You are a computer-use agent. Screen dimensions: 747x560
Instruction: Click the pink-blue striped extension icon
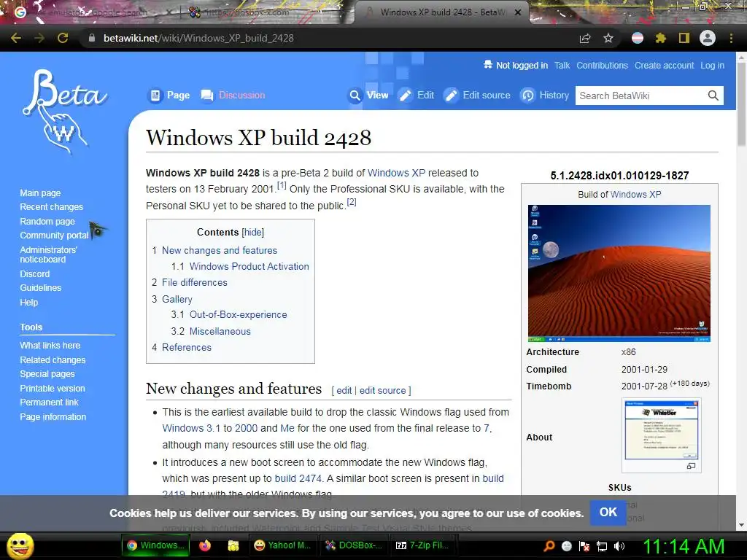(x=638, y=38)
